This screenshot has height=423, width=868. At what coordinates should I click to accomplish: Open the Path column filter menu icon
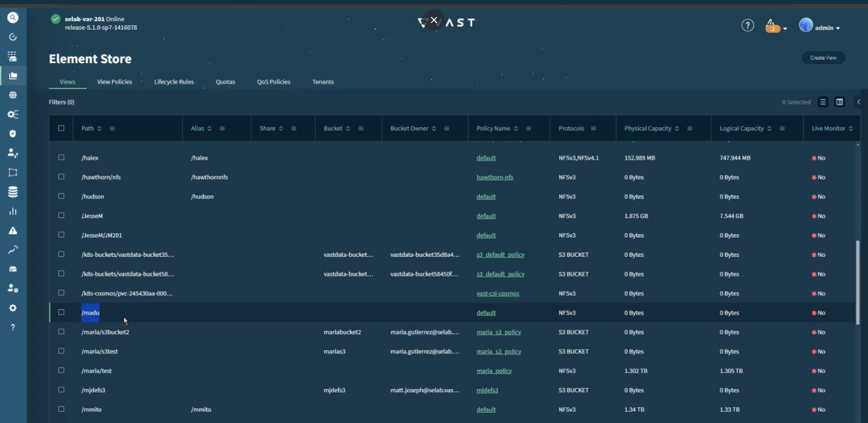(x=112, y=128)
